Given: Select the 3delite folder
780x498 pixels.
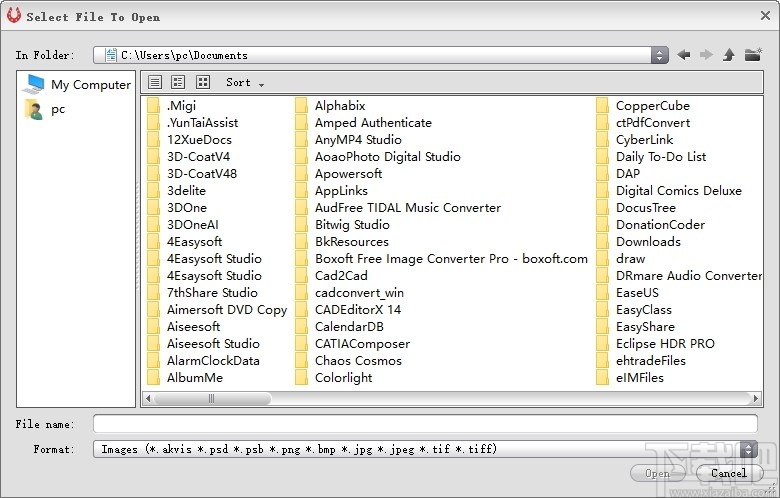Looking at the screenshot, I should point(177,191).
